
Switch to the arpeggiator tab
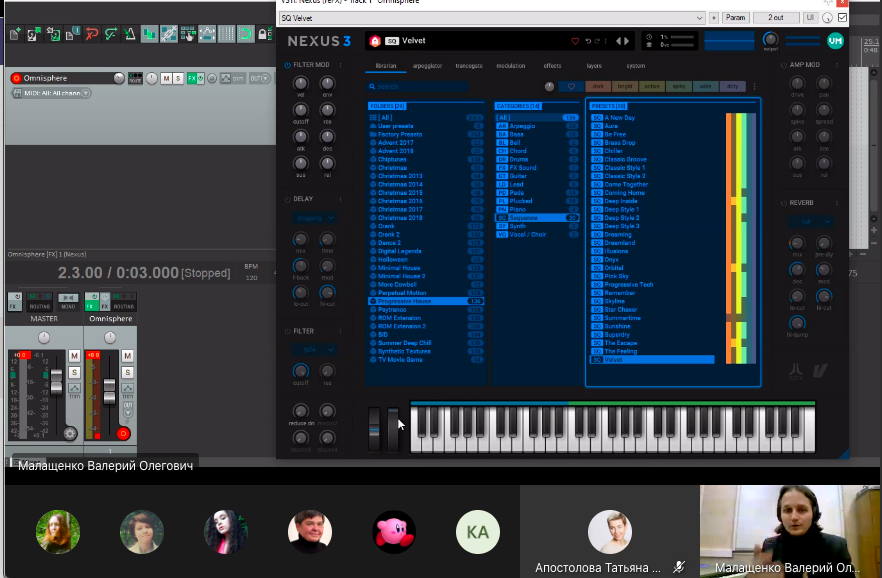pos(427,66)
